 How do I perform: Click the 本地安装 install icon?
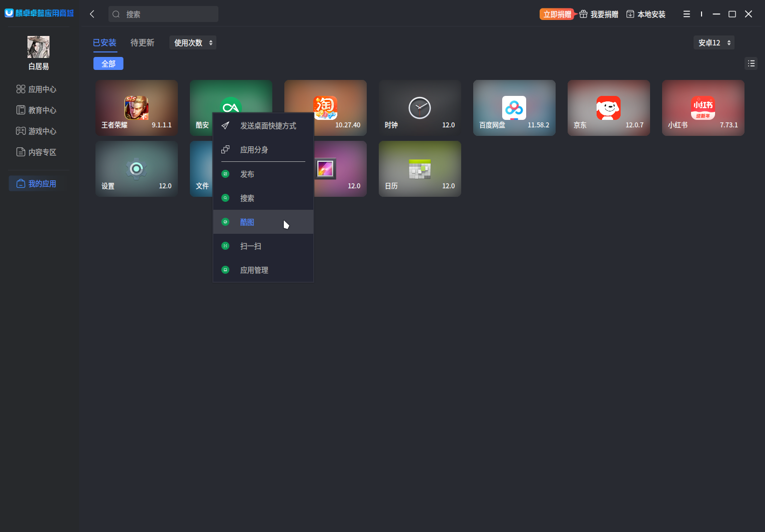pos(631,14)
